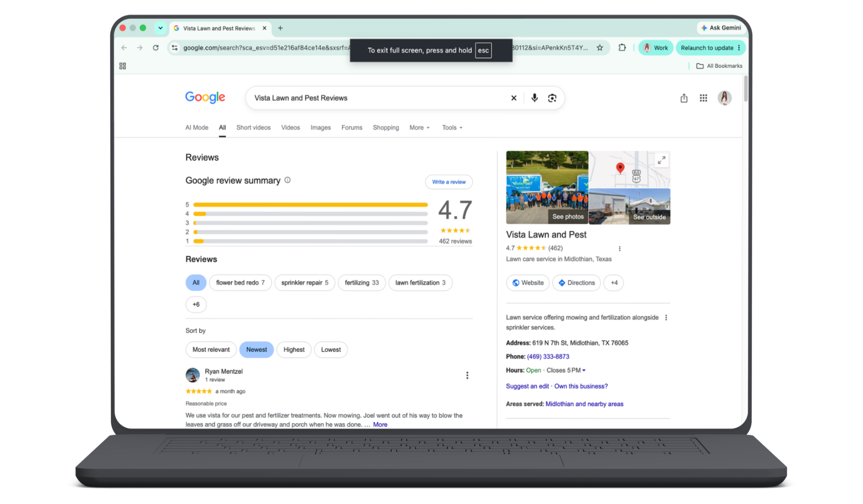
Task: Open the Shopping tab
Action: point(386,128)
